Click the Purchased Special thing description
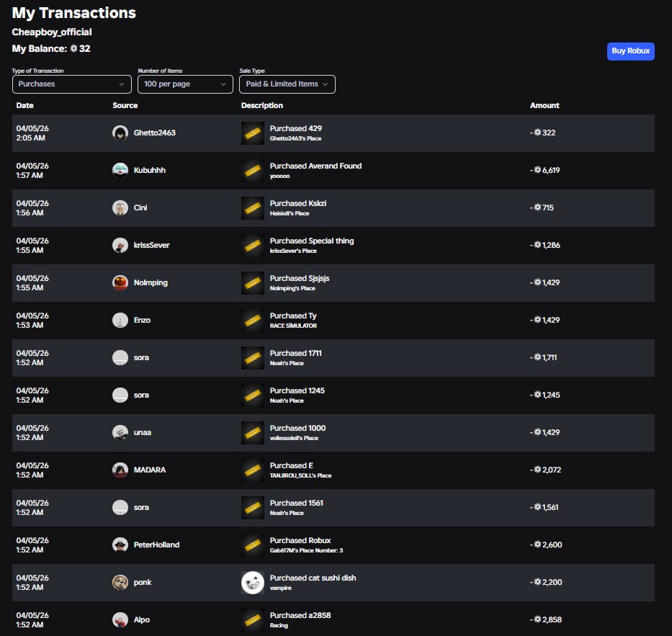Viewport: 672px width, 636px height. [312, 241]
